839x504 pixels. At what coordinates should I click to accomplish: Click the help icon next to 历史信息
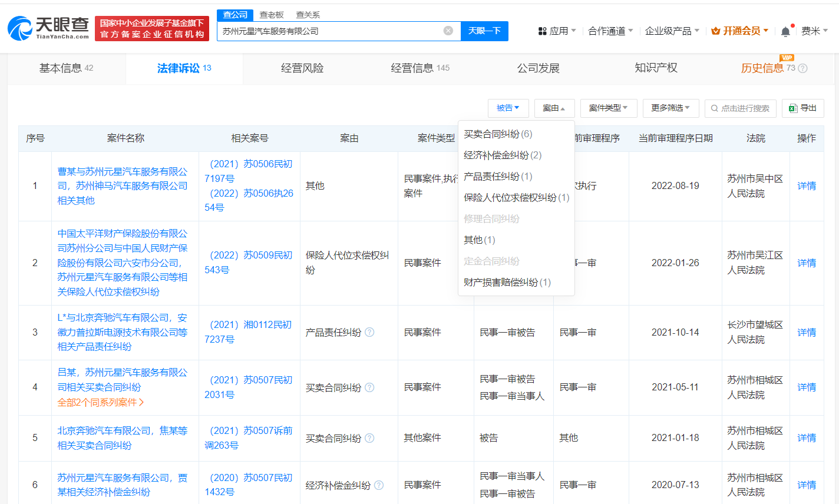coord(802,68)
